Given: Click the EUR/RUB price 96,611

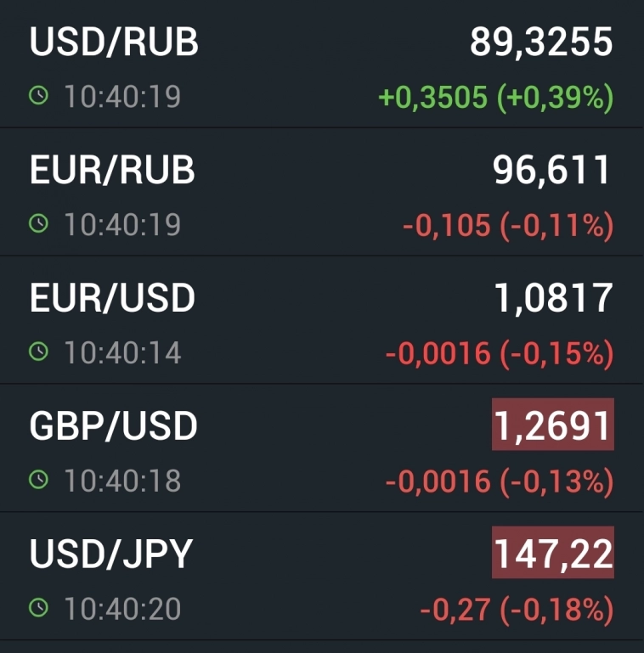Looking at the screenshot, I should (x=552, y=171).
